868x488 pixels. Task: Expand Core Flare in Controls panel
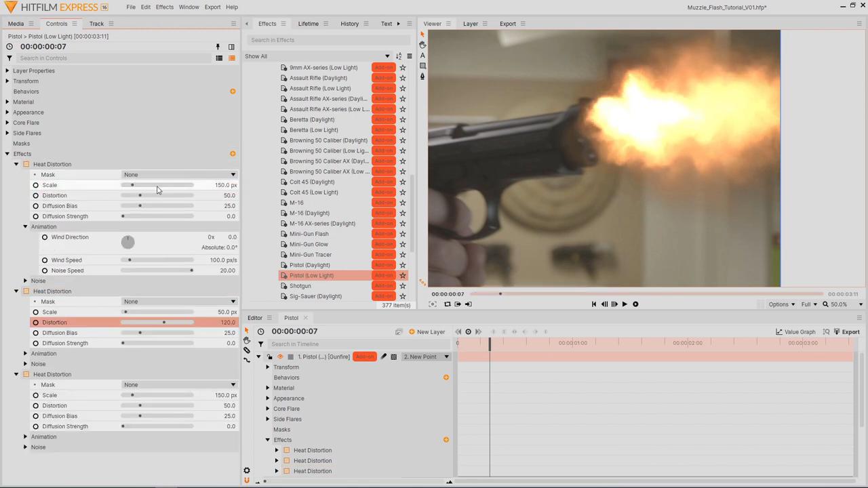[x=7, y=123]
